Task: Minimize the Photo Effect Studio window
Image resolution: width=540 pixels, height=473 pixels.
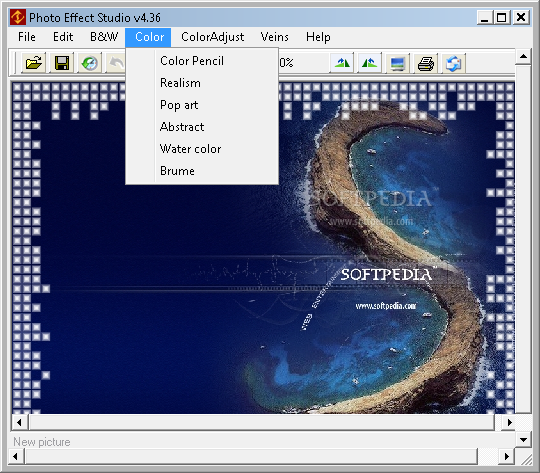Action: tap(485, 17)
